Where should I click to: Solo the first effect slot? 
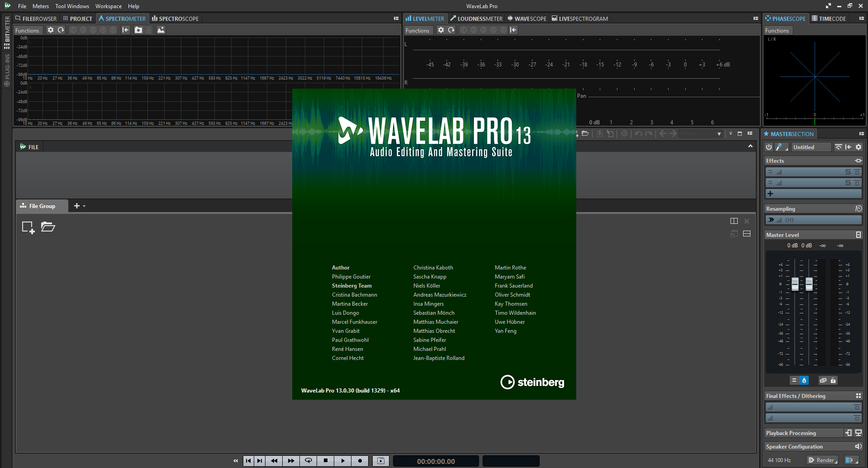(x=848, y=172)
